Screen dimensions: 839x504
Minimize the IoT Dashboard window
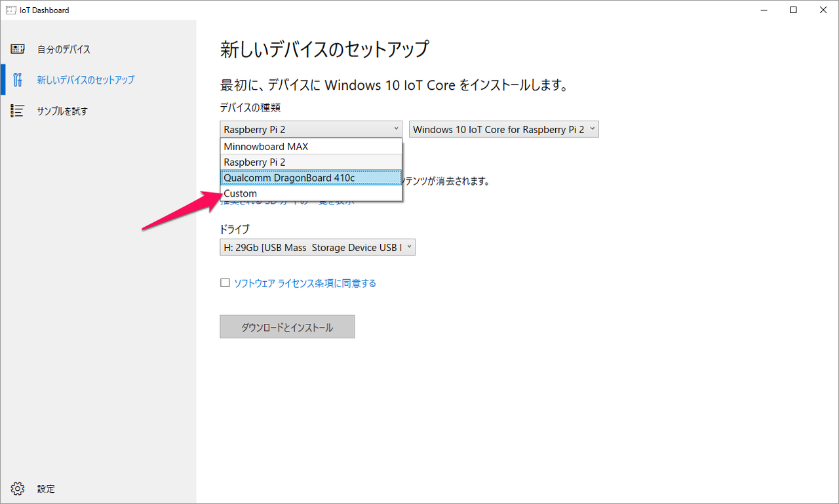coord(764,10)
